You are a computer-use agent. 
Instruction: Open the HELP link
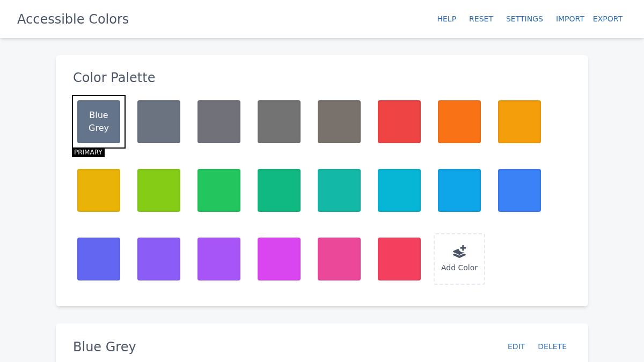(x=447, y=19)
